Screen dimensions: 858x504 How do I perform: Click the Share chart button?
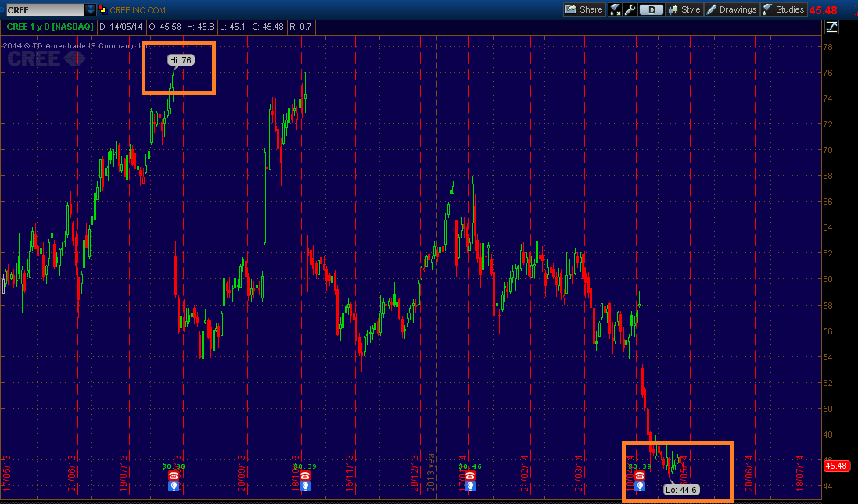tap(583, 9)
